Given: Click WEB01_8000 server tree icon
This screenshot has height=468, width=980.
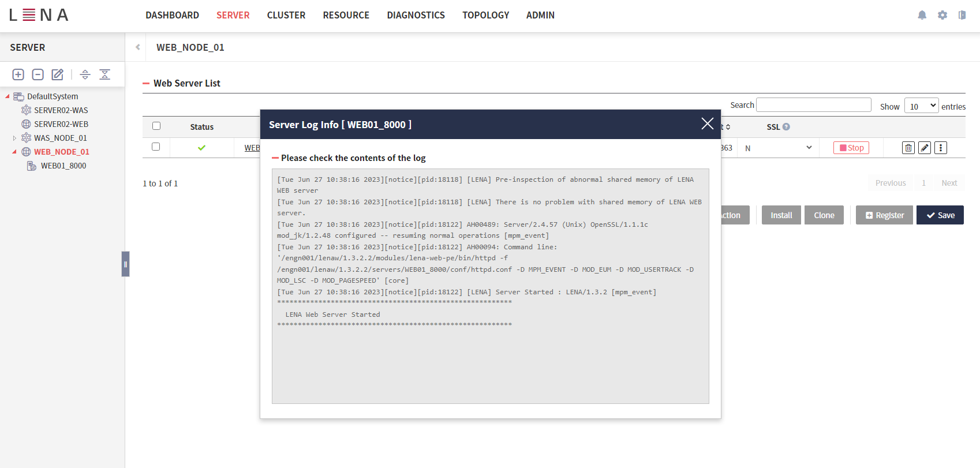Looking at the screenshot, I should tap(32, 166).
